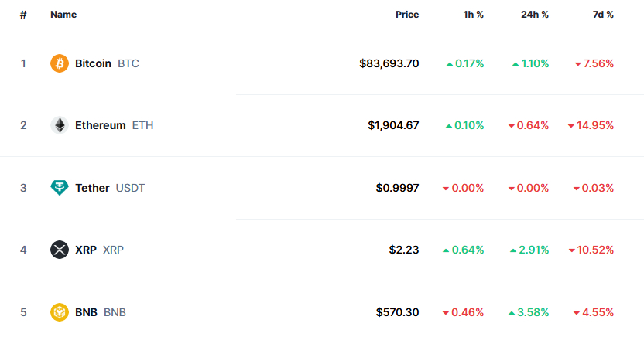644x337 pixels.
Task: Open the Tether name link
Action: click(92, 188)
